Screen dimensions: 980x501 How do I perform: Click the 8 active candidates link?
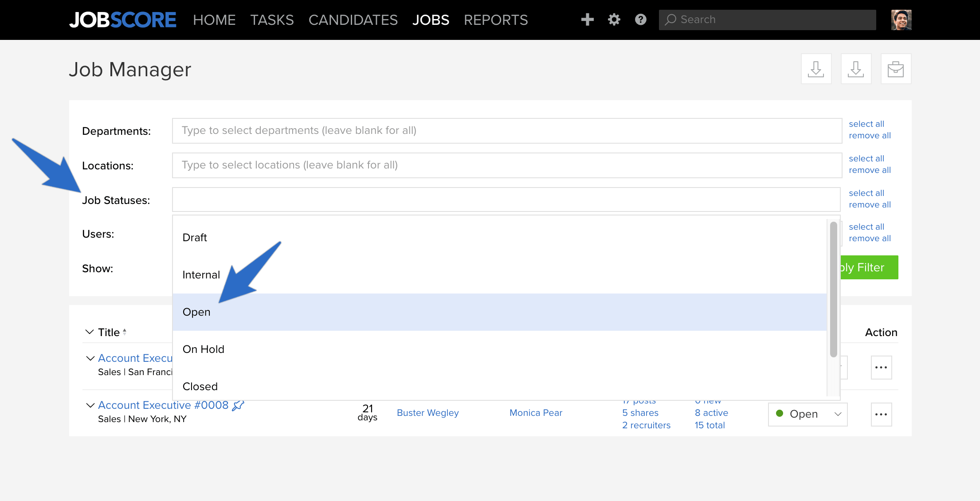coord(711,413)
